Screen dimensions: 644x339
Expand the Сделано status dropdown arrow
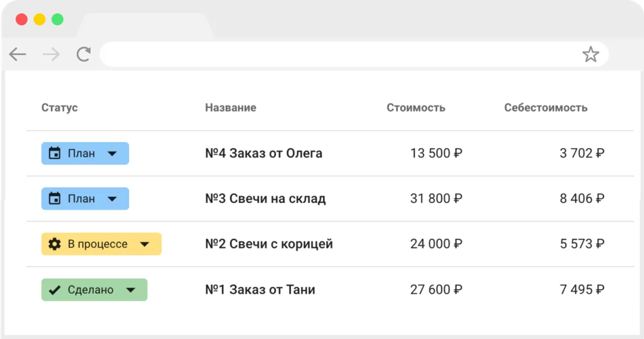131,290
